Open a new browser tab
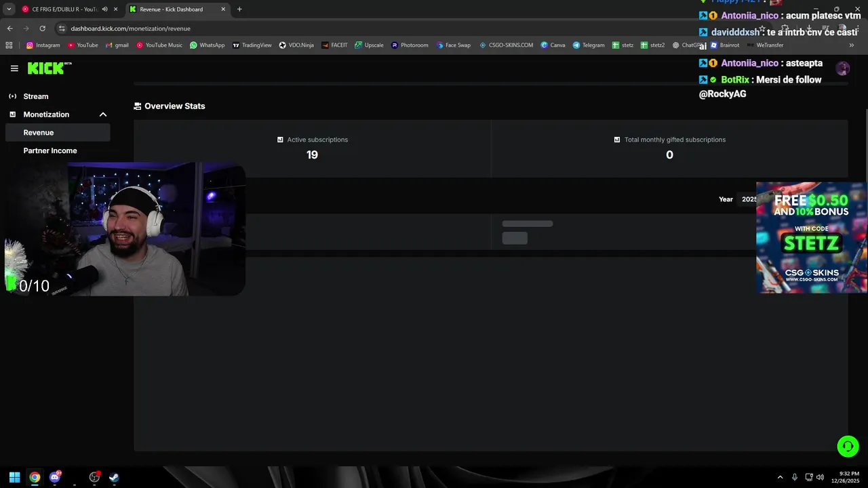 [x=239, y=9]
